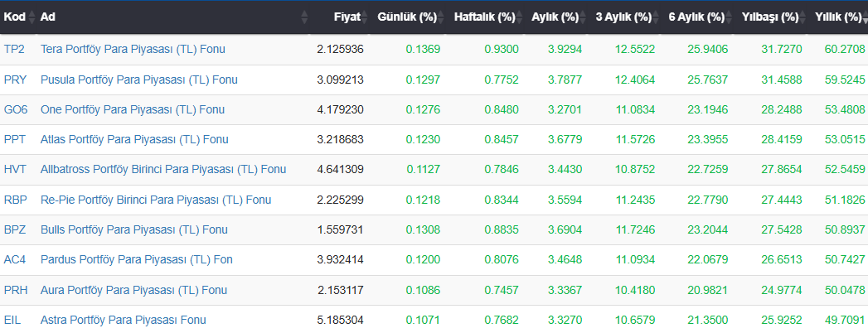The width and height of the screenshot is (868, 333).
Task: Click yearly return 50.8937 for BPZ
Action: [x=845, y=229]
